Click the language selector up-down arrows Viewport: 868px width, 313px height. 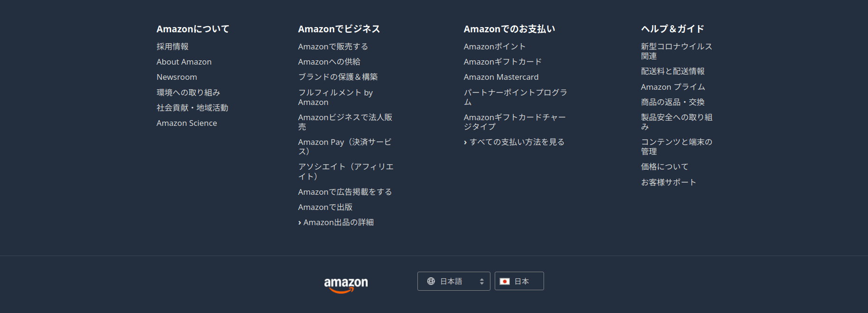481,282
